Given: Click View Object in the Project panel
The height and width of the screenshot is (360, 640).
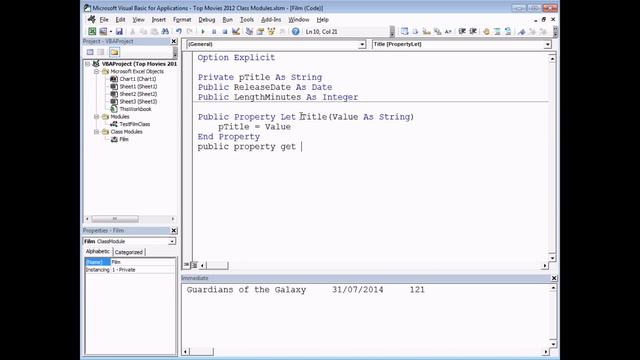Looking at the screenshot, I should (101, 52).
